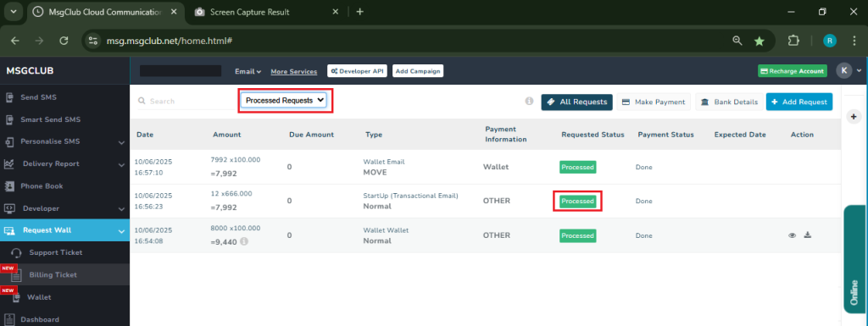Viewport: 868px width, 326px height.
Task: Click the Amount column header
Action: 227,135
